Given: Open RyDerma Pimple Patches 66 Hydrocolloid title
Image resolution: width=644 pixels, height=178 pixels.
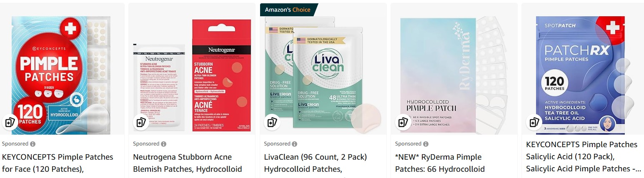Looking at the screenshot, I should 440,163.
